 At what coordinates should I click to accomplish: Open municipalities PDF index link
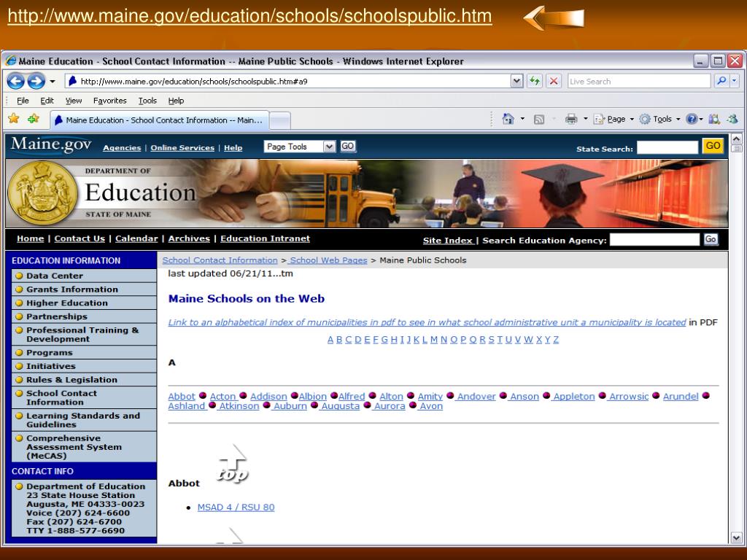(x=427, y=322)
